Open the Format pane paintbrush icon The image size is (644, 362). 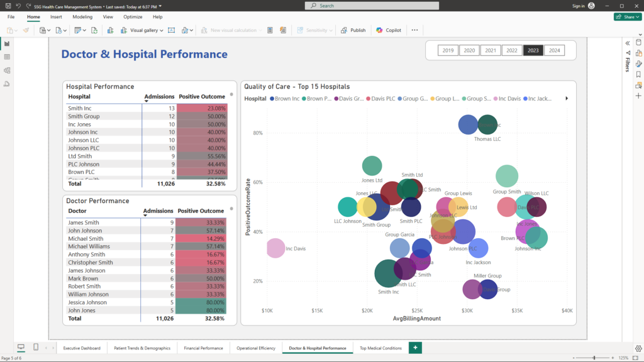[x=638, y=63]
